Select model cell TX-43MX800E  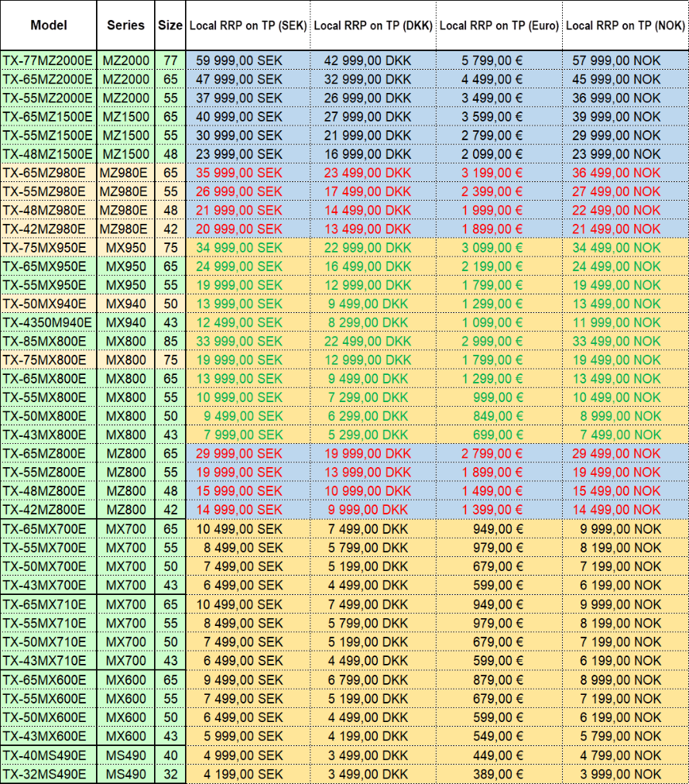[x=49, y=435]
